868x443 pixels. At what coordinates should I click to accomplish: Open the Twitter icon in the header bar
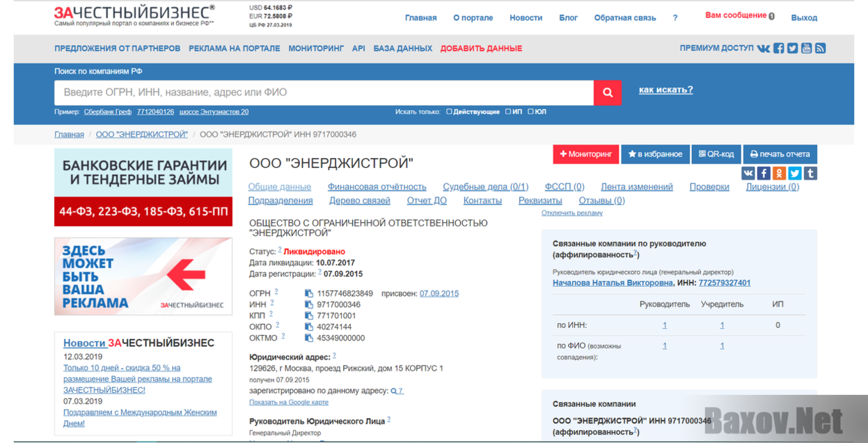point(792,49)
